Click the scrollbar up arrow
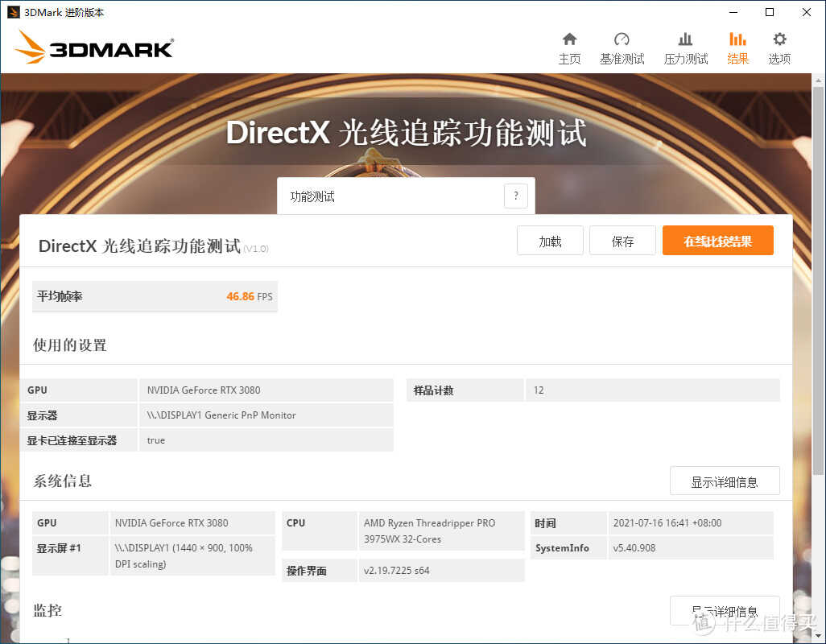The width and height of the screenshot is (826, 644). (x=818, y=80)
